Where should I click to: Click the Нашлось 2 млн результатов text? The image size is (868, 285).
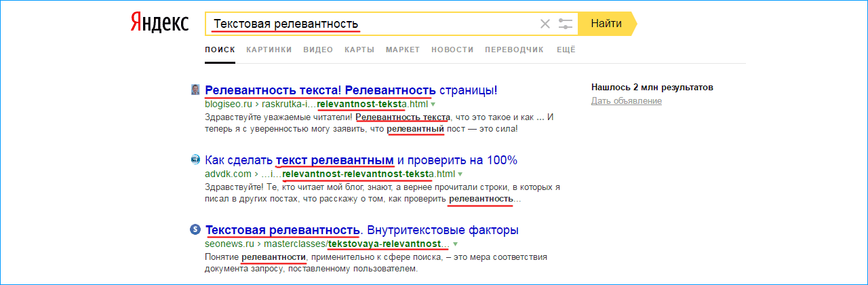pyautogui.click(x=652, y=88)
